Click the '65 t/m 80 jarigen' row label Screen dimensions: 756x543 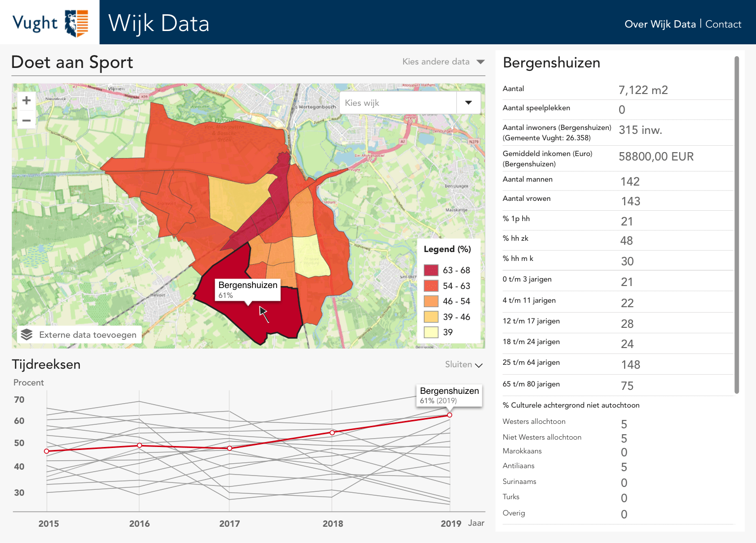coord(531,384)
